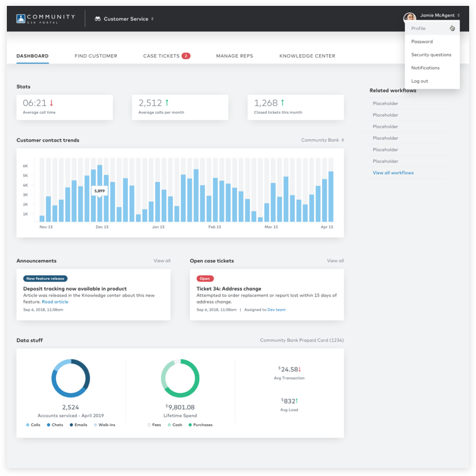Viewport: 476px width, 476px height.
Task: Click the blue Accounts serviced donut chart
Action: (x=71, y=378)
